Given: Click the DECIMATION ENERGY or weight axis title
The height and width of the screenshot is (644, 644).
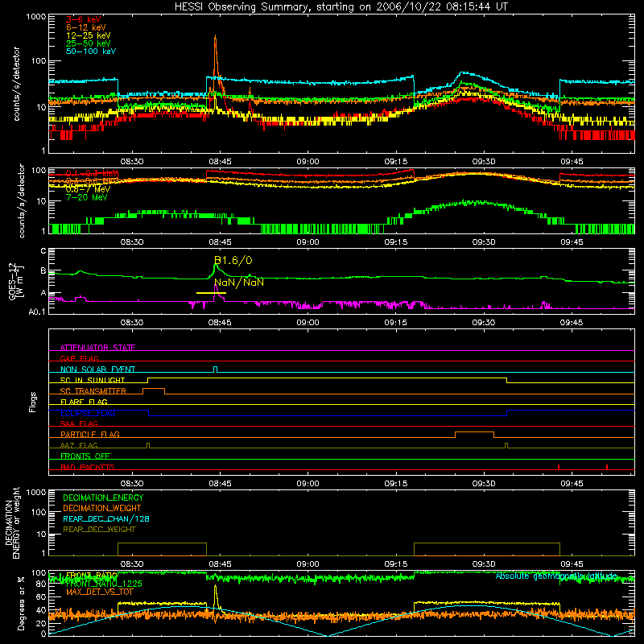Looking at the screenshot, I should tap(12, 522).
